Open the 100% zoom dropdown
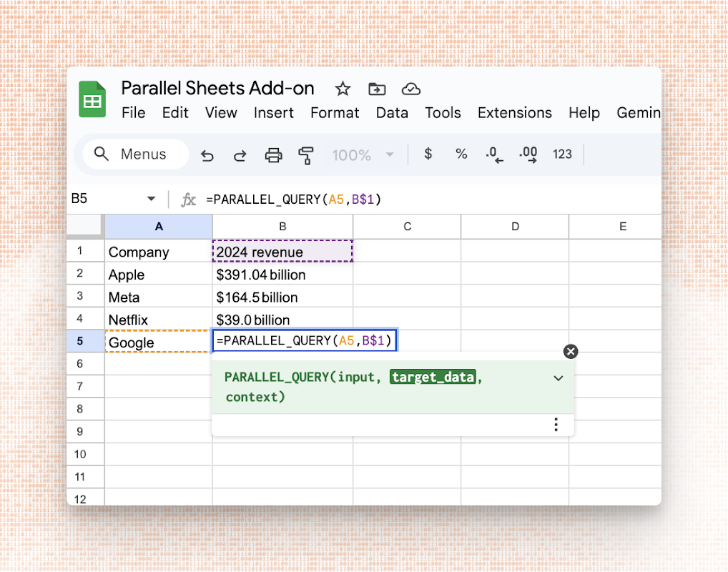Image resolution: width=728 pixels, height=572 pixels. click(x=363, y=155)
